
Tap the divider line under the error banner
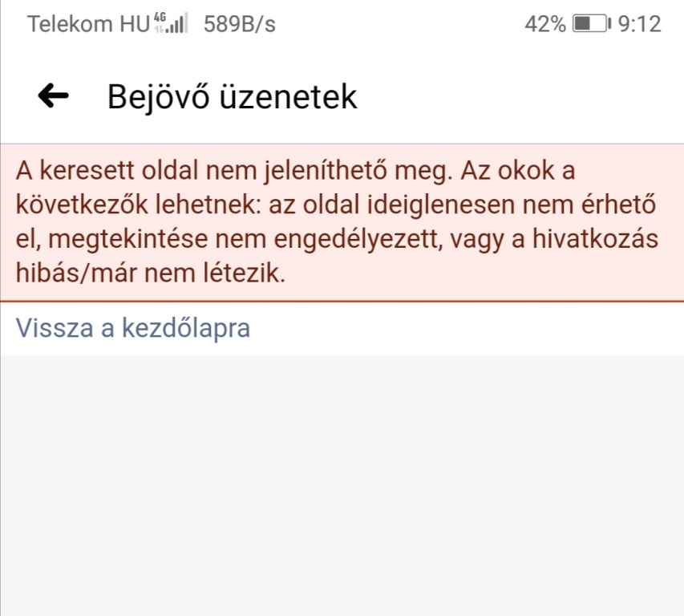click(x=342, y=298)
